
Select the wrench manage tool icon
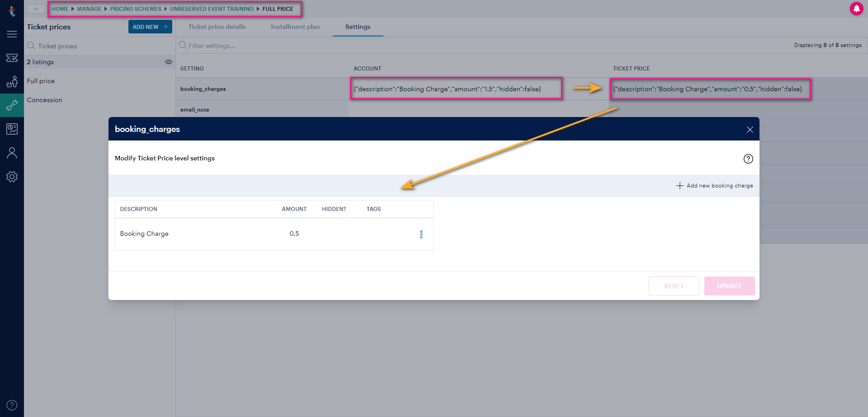tap(12, 105)
